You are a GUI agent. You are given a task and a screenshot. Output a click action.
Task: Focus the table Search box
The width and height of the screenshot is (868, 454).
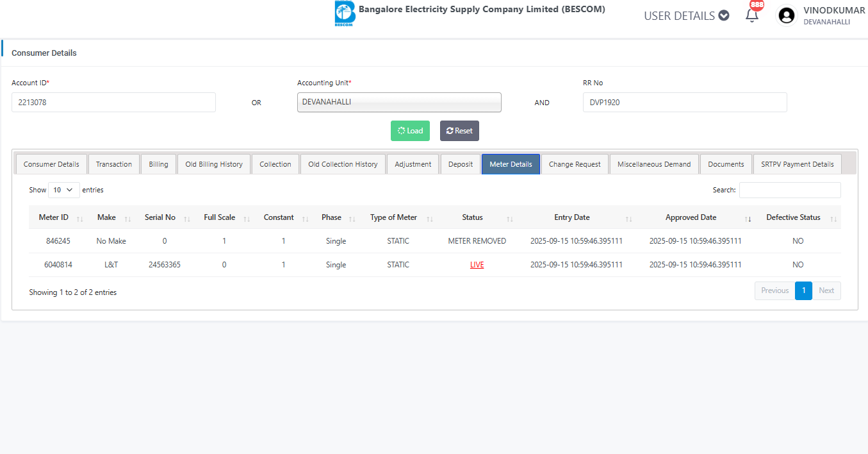[789, 190]
